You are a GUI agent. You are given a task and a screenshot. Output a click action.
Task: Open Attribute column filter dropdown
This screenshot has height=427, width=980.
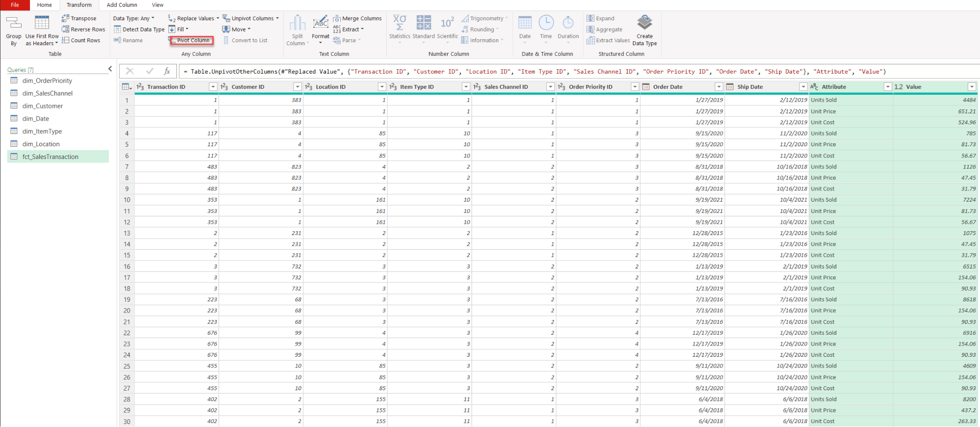(887, 87)
